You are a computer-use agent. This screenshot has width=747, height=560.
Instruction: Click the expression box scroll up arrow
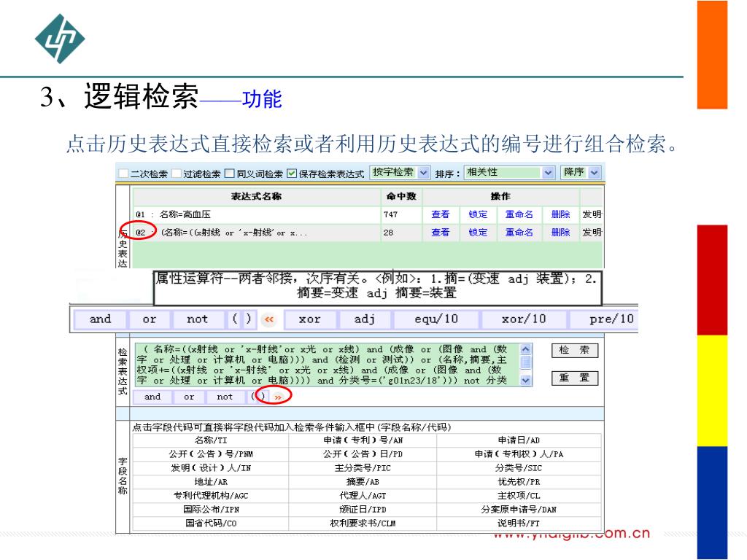click(x=525, y=349)
